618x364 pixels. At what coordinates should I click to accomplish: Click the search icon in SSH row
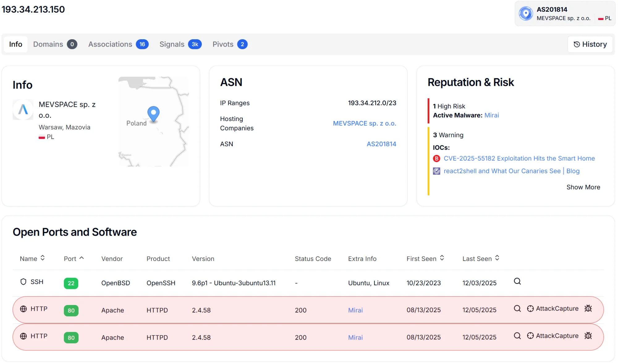pyautogui.click(x=517, y=281)
